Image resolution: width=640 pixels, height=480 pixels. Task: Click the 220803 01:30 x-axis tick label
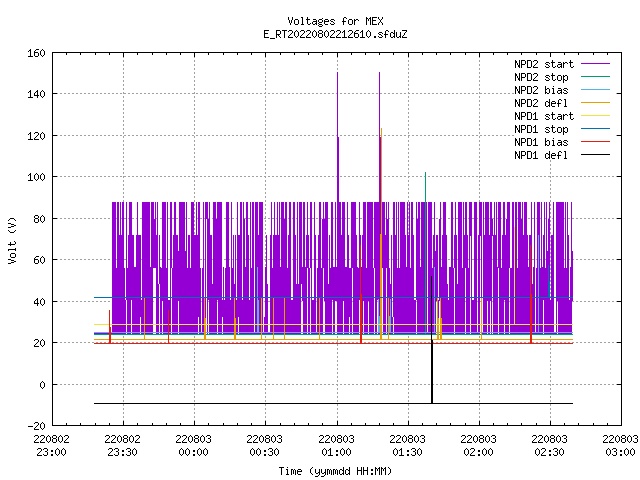pyautogui.click(x=407, y=445)
